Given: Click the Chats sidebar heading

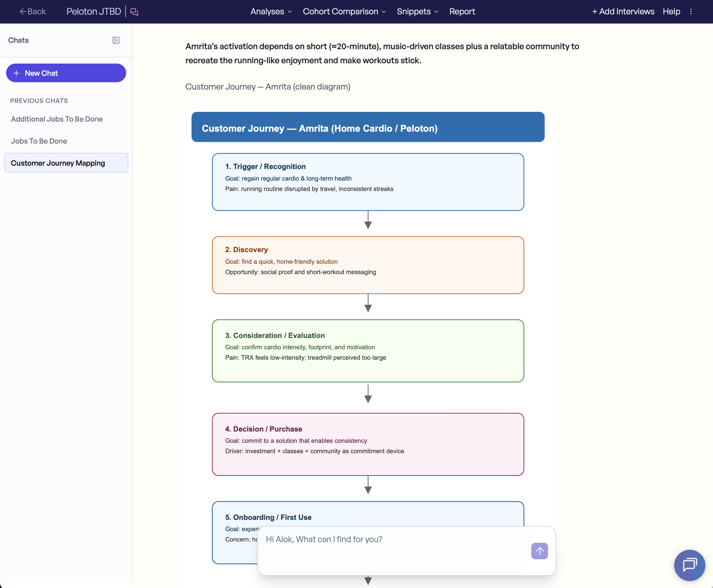Looking at the screenshot, I should coord(18,40).
